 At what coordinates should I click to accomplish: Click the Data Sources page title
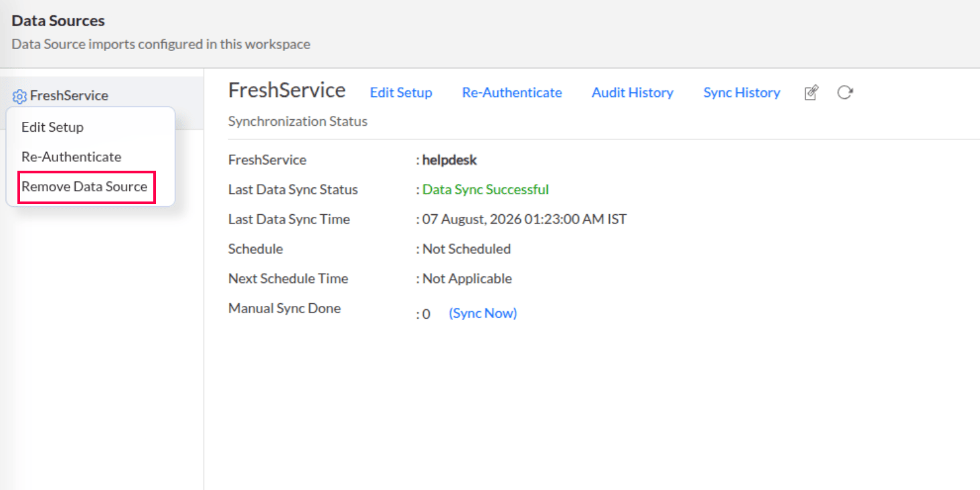pos(58,21)
